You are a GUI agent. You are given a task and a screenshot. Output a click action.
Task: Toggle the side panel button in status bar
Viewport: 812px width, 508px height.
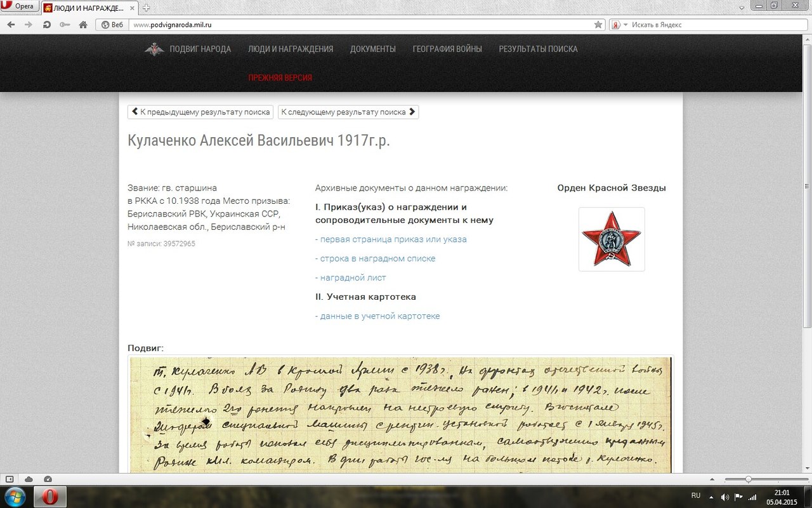click(10, 479)
